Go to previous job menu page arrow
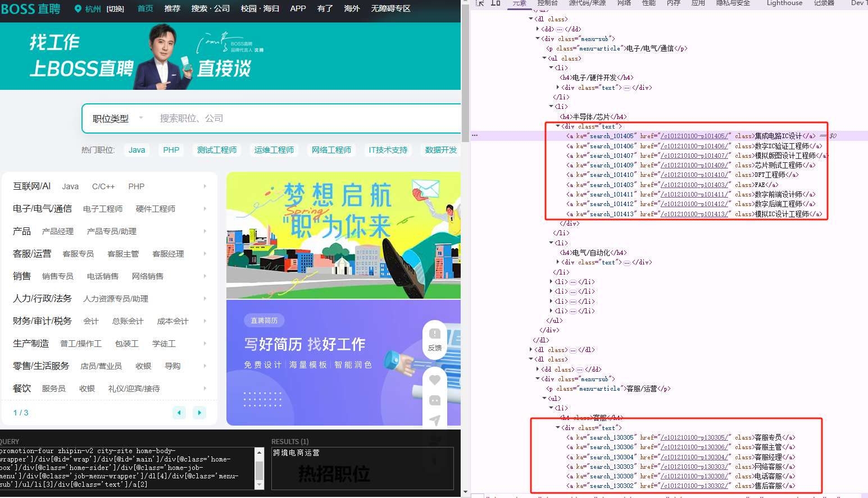The height and width of the screenshot is (498, 868). pos(179,413)
